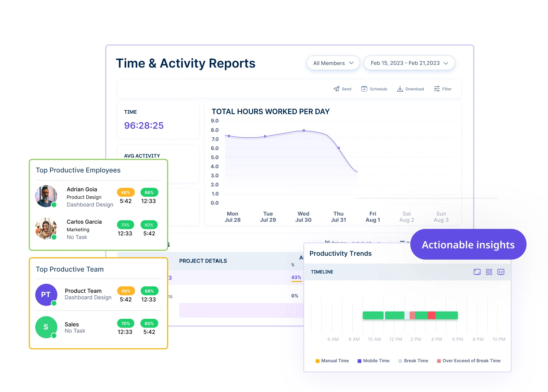Select the PROJECT DETAILS column header
548x392 pixels.
(203, 261)
